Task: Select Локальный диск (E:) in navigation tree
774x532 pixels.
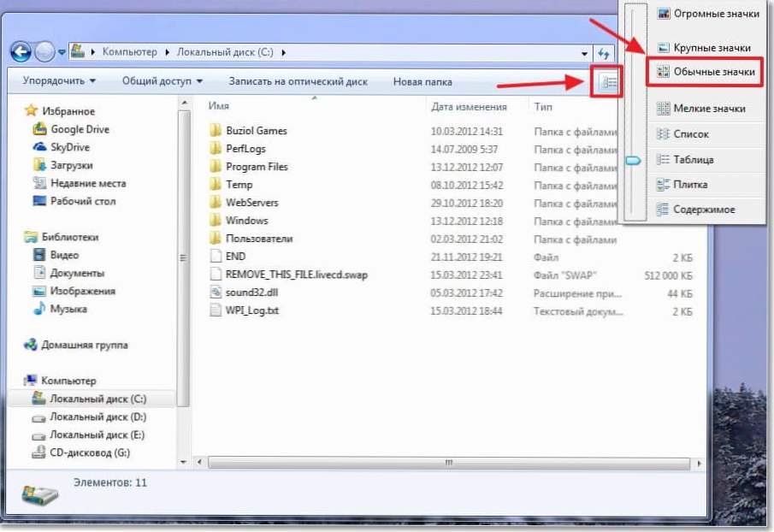Action: click(88, 434)
